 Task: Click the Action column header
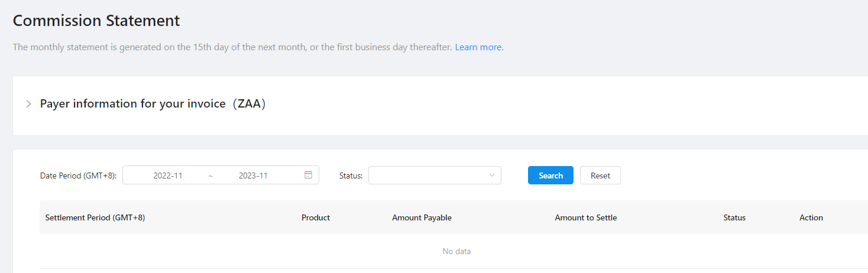tap(811, 217)
